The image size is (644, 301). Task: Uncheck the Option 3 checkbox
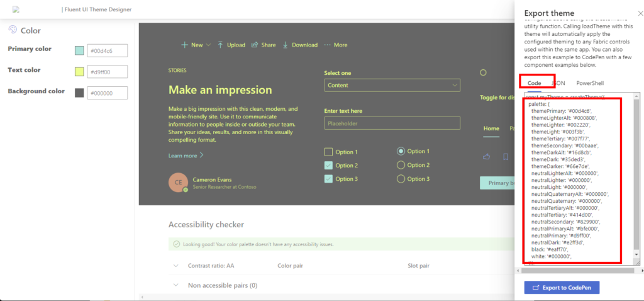click(328, 179)
